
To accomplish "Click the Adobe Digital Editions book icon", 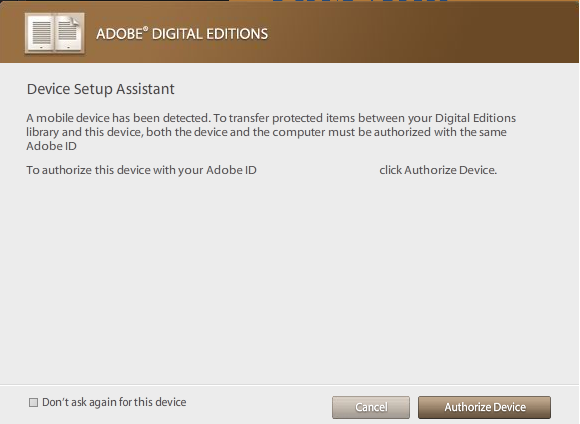I will pos(55,34).
